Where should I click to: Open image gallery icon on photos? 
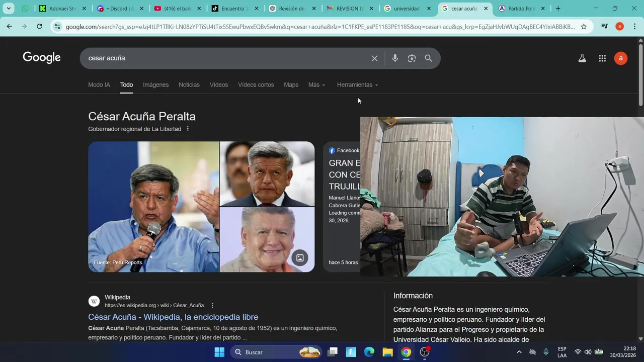coord(300,258)
